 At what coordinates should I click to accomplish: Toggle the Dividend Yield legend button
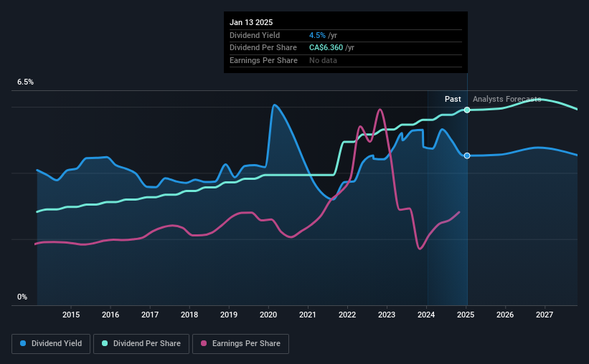click(x=51, y=344)
